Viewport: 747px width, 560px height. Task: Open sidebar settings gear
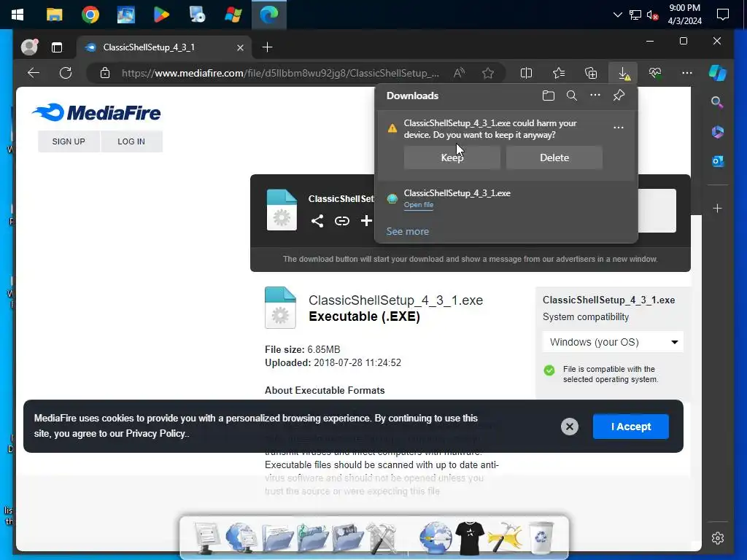click(718, 538)
